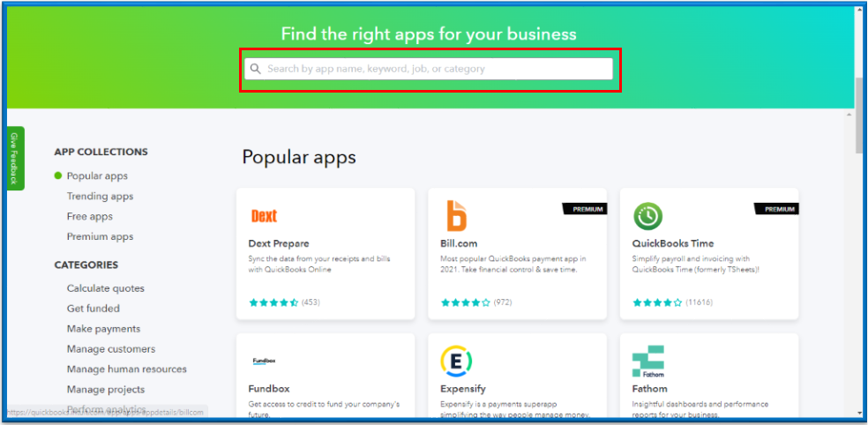Open the Free apps collection
This screenshot has height=425, width=868.
pos(90,216)
